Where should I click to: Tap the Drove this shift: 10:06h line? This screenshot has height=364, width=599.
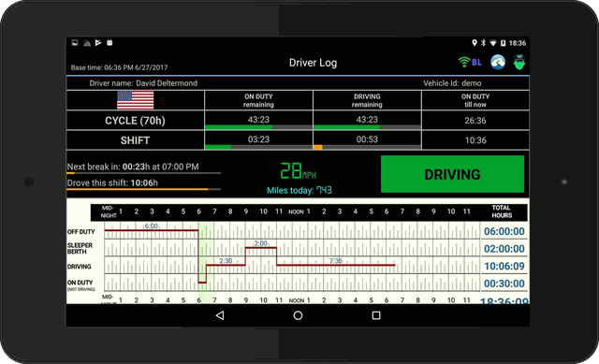pyautogui.click(x=112, y=183)
